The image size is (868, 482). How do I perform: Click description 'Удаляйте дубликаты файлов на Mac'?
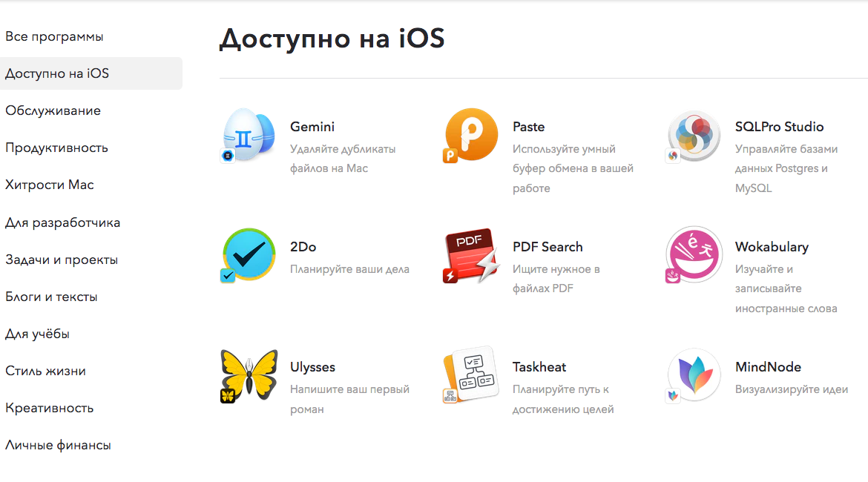[343, 159]
